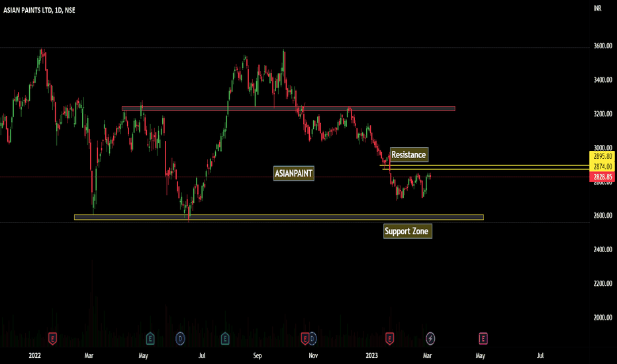Click the 3600.00 price axis label

pos(603,46)
